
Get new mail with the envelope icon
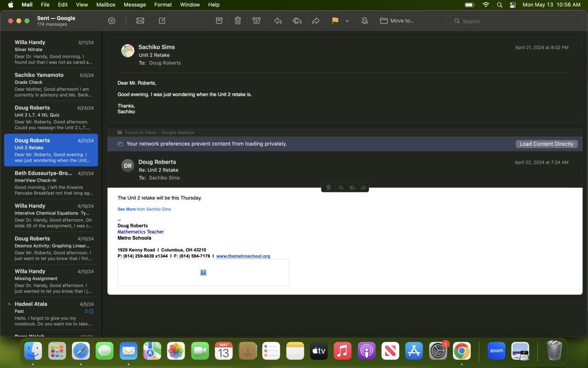point(140,21)
